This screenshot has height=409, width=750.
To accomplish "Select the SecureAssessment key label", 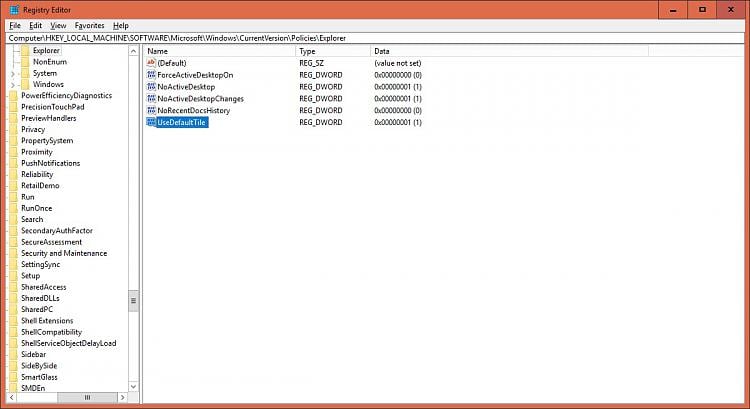I will (x=52, y=242).
